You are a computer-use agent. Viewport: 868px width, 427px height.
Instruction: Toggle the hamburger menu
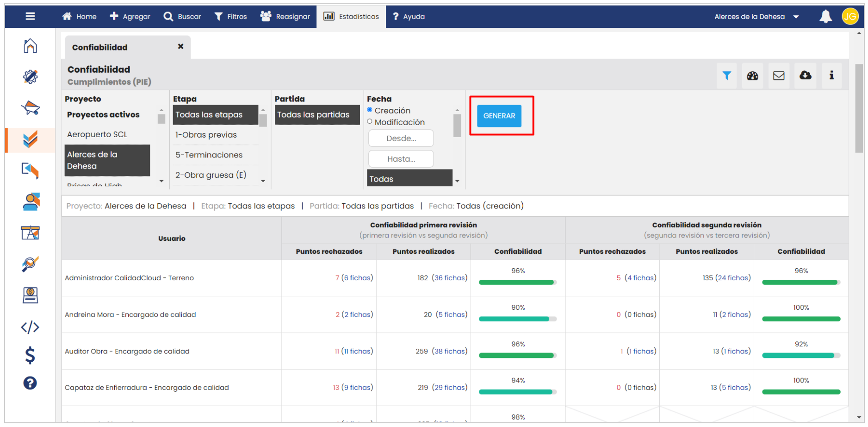pyautogui.click(x=30, y=17)
